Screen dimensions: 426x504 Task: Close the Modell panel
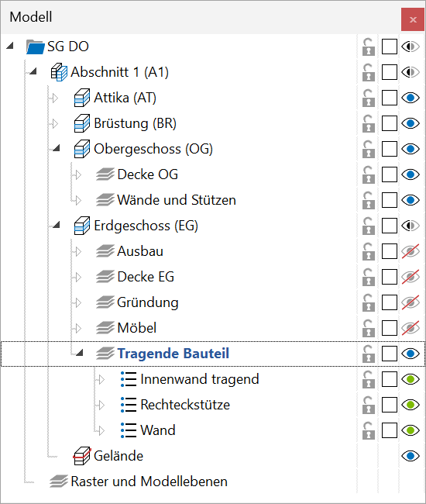[x=413, y=19]
